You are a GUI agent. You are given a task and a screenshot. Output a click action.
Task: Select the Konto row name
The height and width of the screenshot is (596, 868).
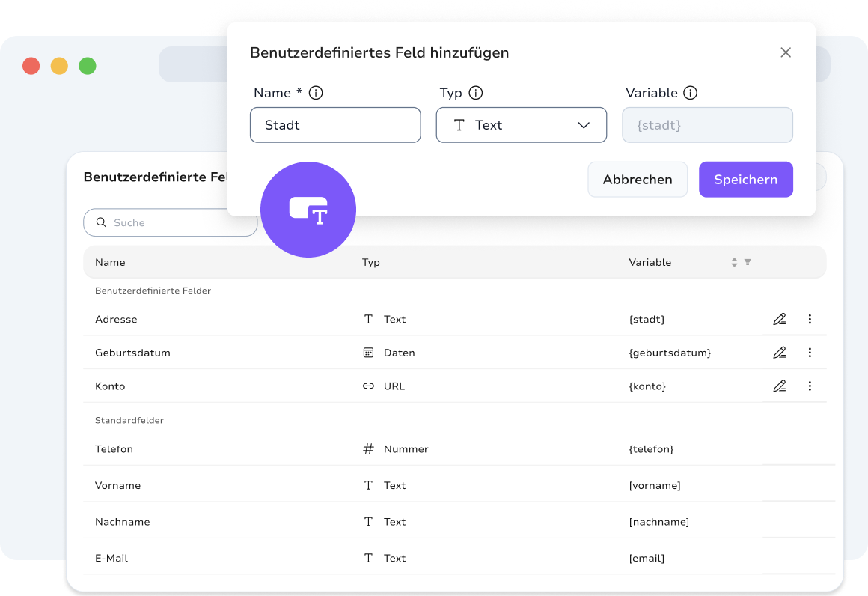coord(110,386)
